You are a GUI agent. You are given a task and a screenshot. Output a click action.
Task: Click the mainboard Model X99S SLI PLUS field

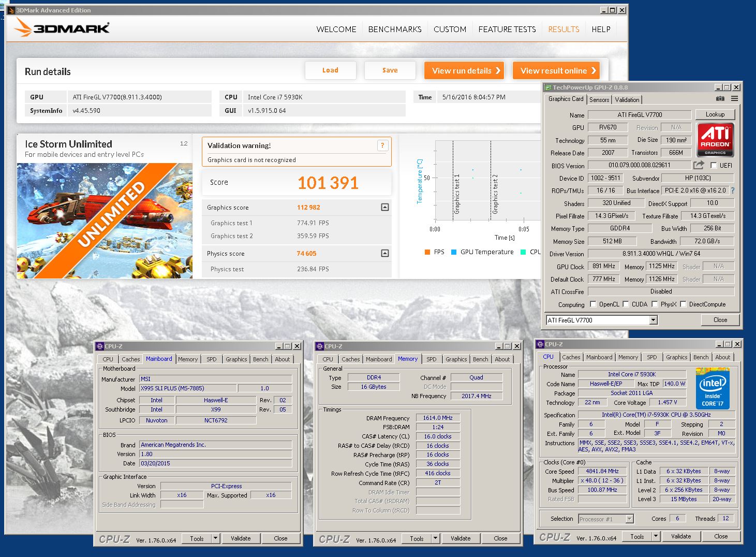[x=188, y=388]
